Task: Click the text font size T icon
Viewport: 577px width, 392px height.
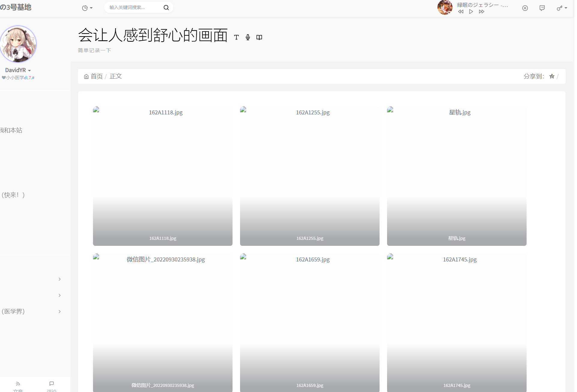Action: pos(236,37)
